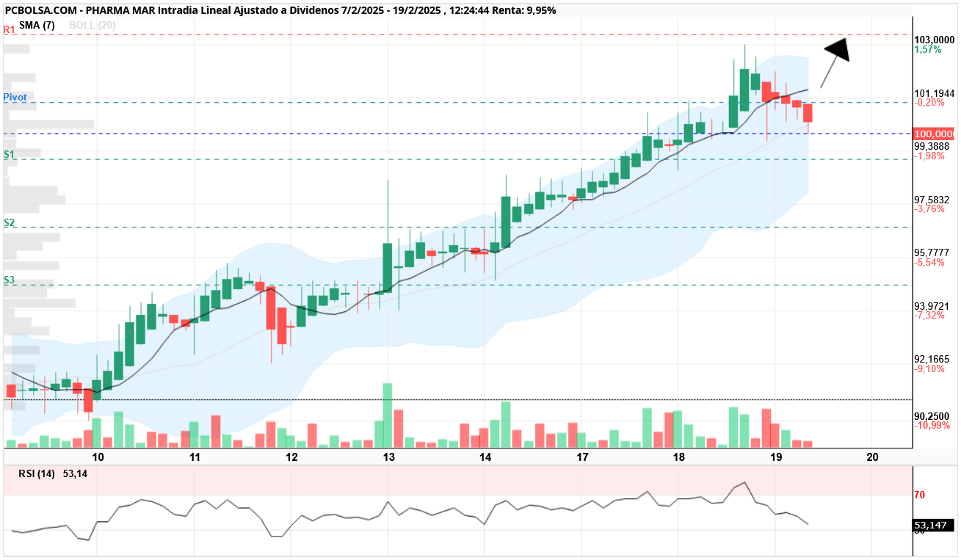Click date 19 on the time axis

pos(775,457)
